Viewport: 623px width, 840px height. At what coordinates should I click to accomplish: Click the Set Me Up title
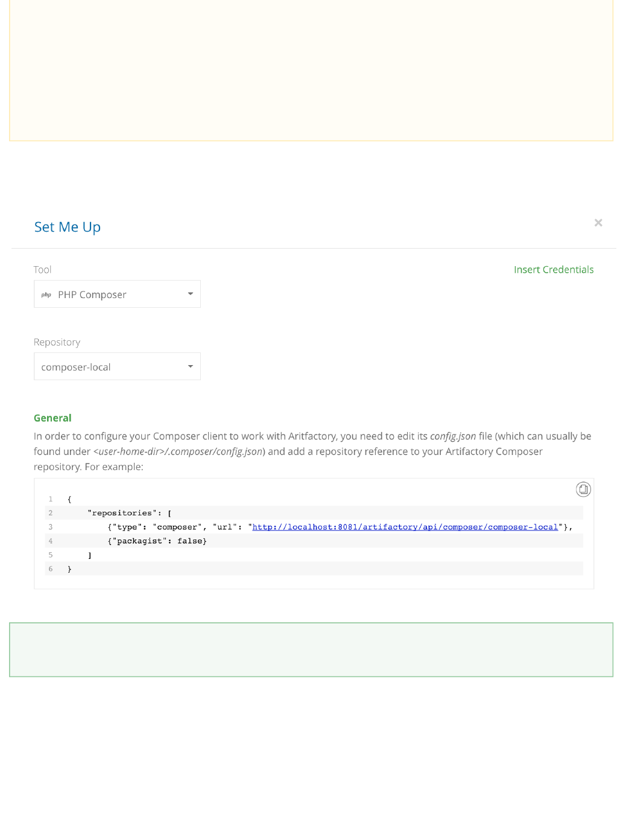[x=68, y=227]
